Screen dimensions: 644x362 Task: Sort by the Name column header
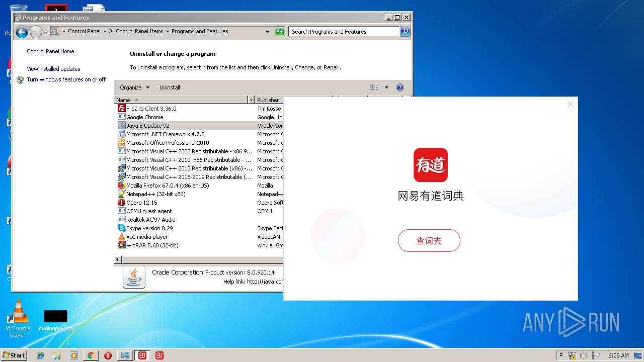(181, 100)
